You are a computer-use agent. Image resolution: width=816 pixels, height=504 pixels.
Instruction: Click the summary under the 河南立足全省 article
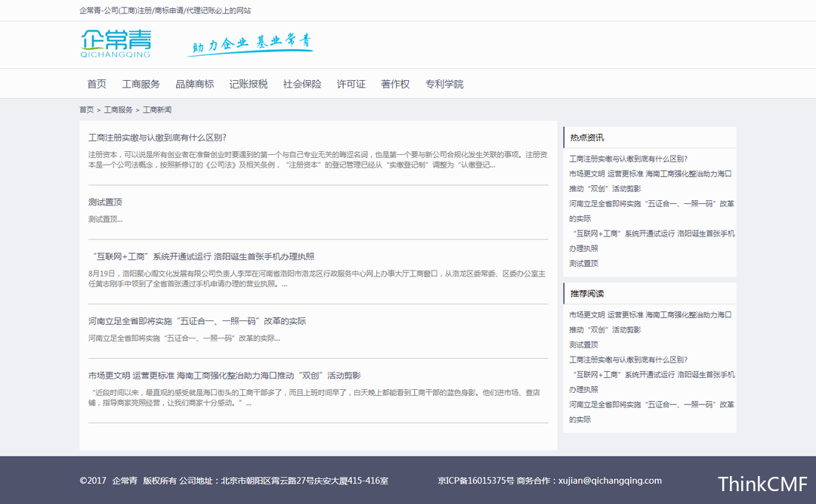(184, 339)
